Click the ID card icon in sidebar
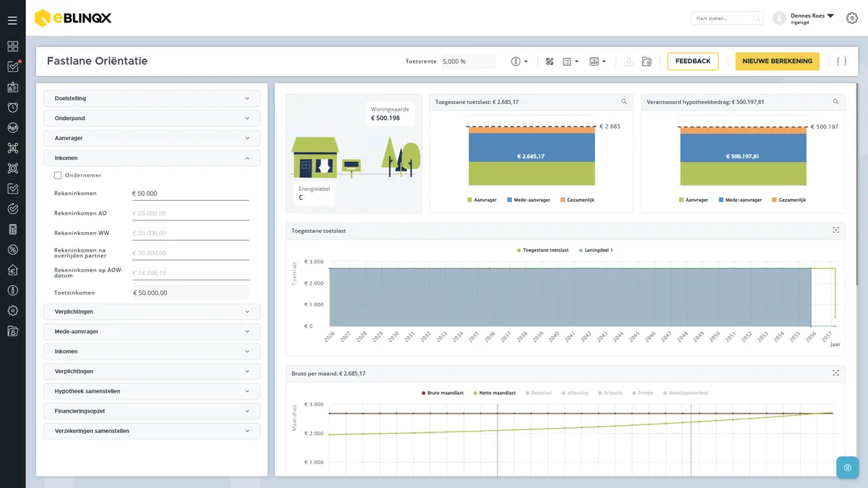 click(12, 87)
